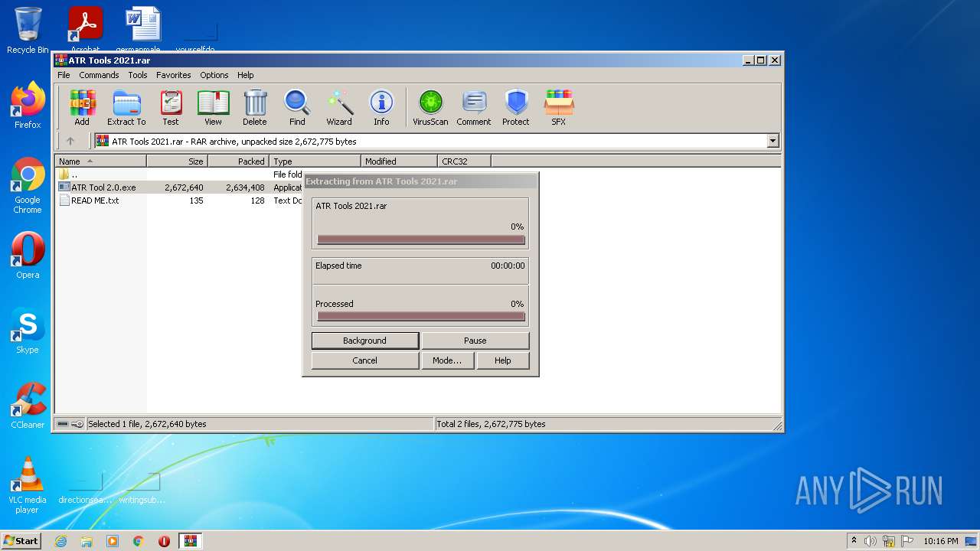Expand the archive path dropdown
The height and width of the screenshot is (551, 980).
(x=773, y=141)
